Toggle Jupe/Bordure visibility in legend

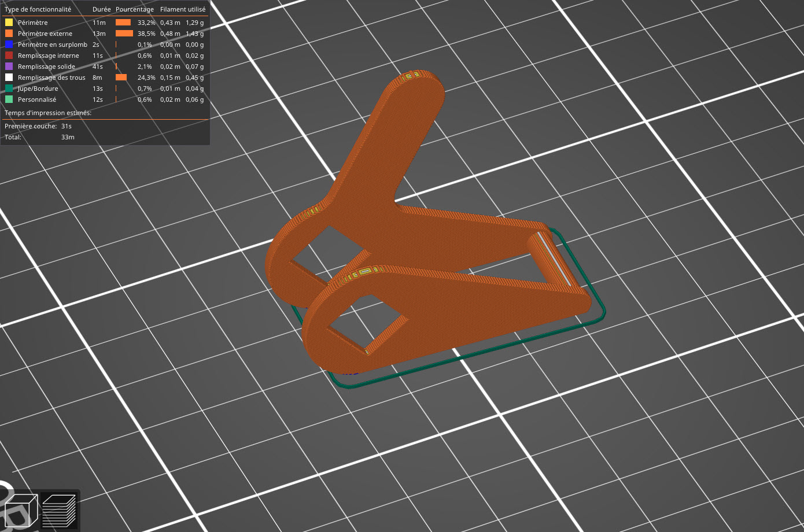[x=38, y=88]
